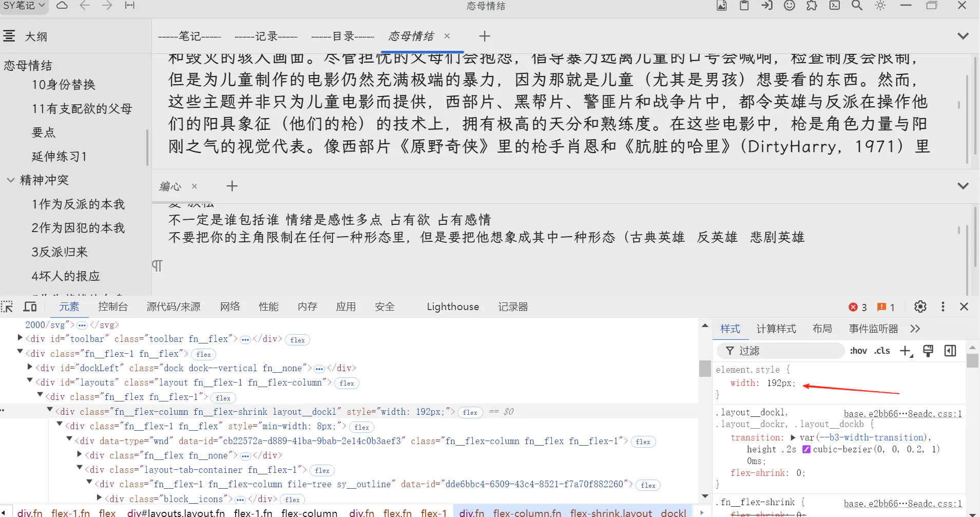Add a new tab next to 编心

(x=232, y=186)
